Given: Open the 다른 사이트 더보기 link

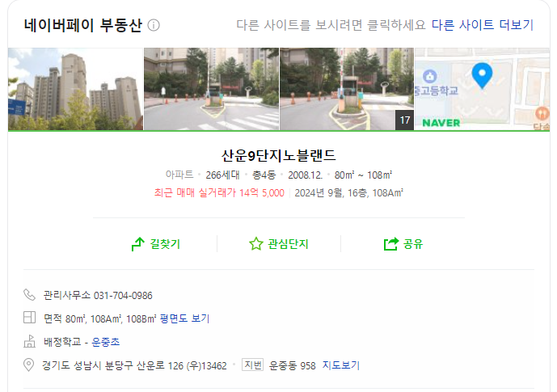Looking at the screenshot, I should pyautogui.click(x=483, y=25).
